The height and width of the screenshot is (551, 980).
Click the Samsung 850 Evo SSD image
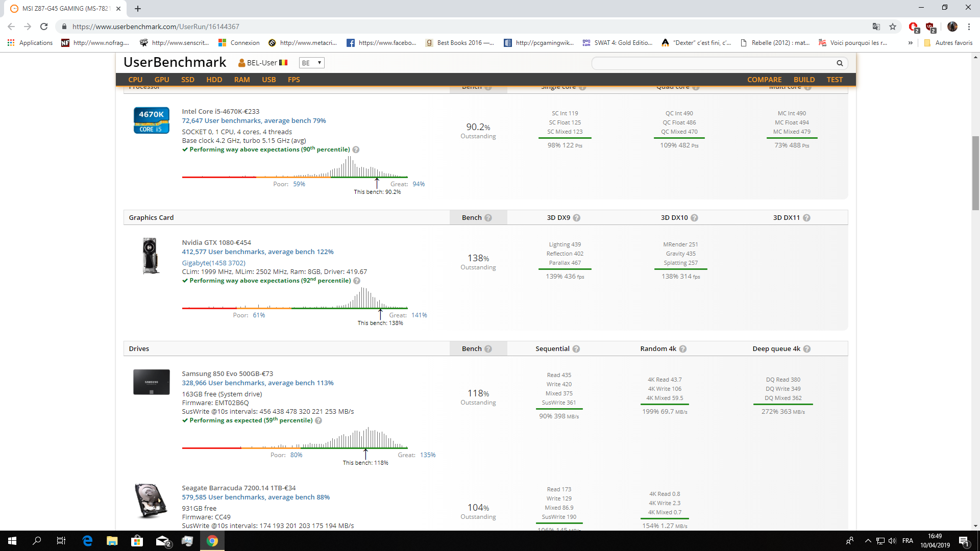point(151,382)
